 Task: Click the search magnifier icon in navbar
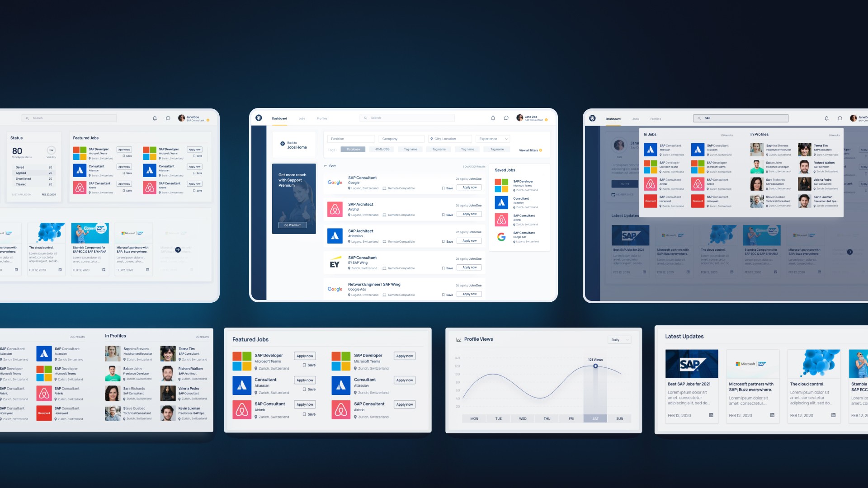(x=365, y=117)
